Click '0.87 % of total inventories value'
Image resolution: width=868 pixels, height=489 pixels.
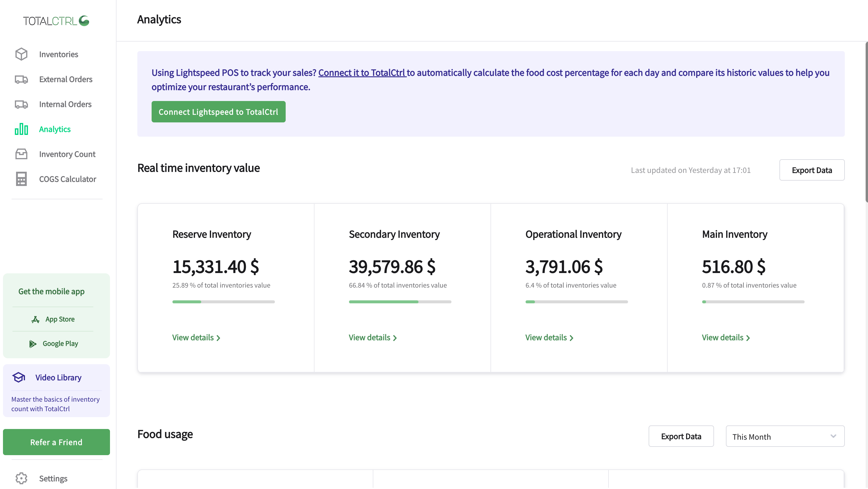[749, 285]
